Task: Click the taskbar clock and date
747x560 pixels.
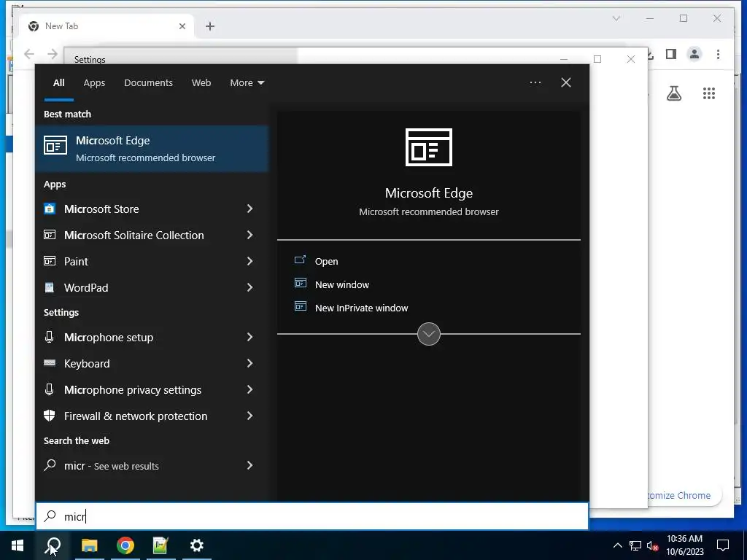Action: click(684, 545)
